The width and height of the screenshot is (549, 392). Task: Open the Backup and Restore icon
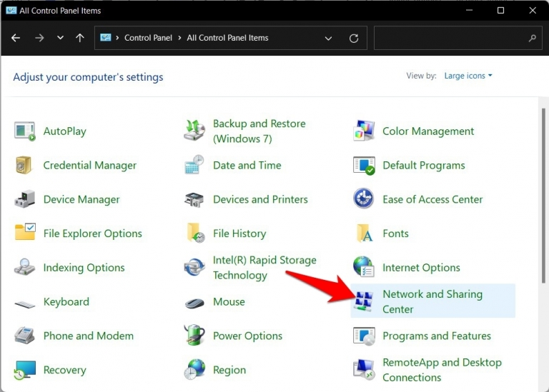tap(194, 130)
